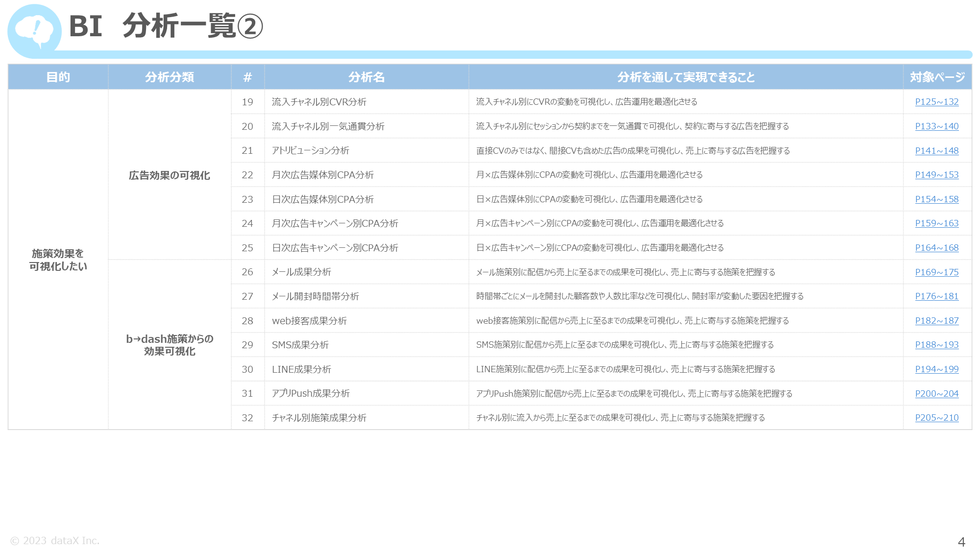Image resolution: width=980 pixels, height=551 pixels.
Task: Click the © 2023 dataX Inc. footer
Action: [x=55, y=541]
